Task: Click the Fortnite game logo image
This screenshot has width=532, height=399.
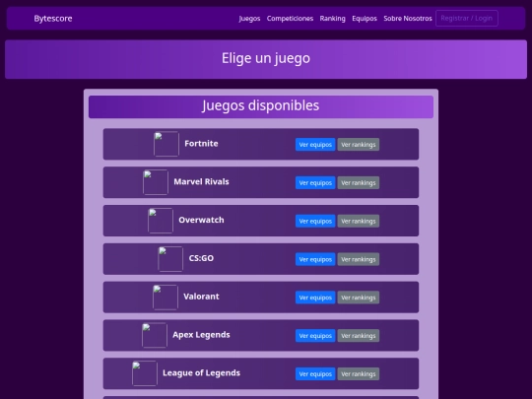Action: (x=166, y=144)
